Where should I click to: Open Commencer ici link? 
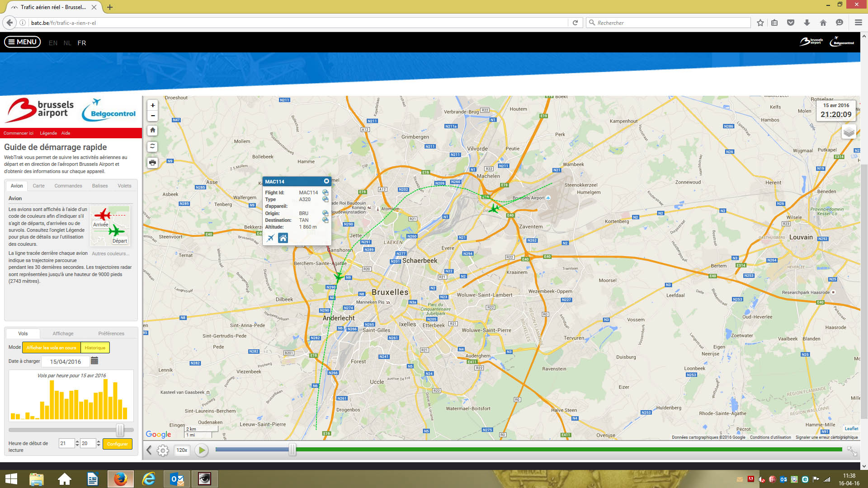click(x=19, y=133)
